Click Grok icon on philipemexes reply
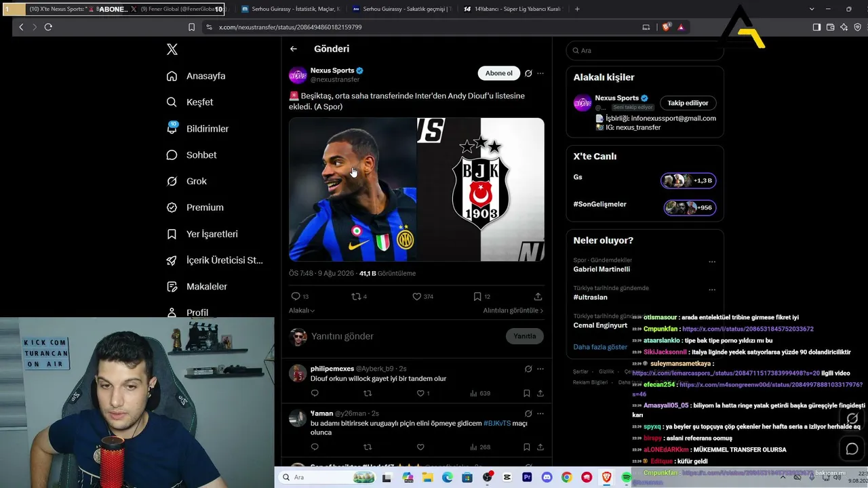 coord(528,369)
